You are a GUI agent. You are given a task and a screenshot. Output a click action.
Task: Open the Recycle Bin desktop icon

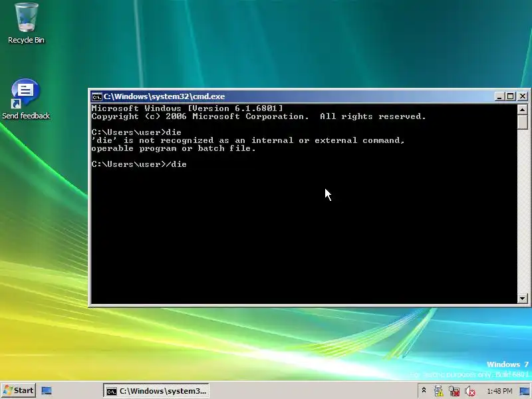26,23
